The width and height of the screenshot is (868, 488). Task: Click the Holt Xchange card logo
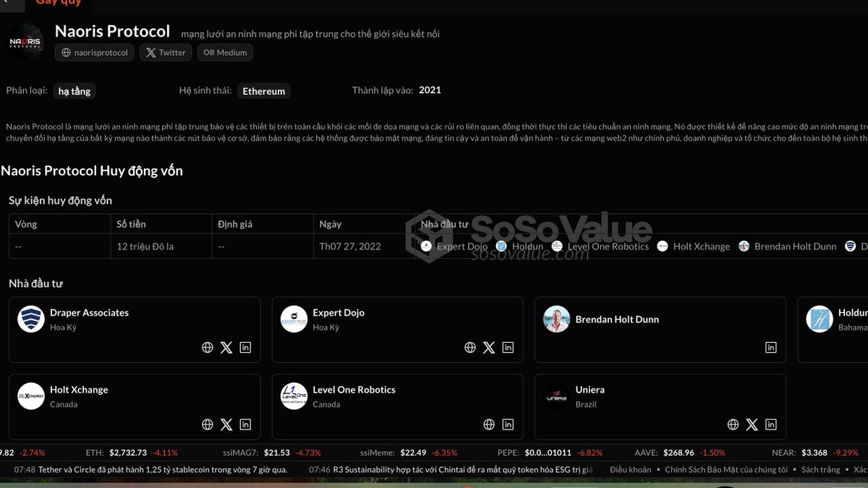coord(31,396)
